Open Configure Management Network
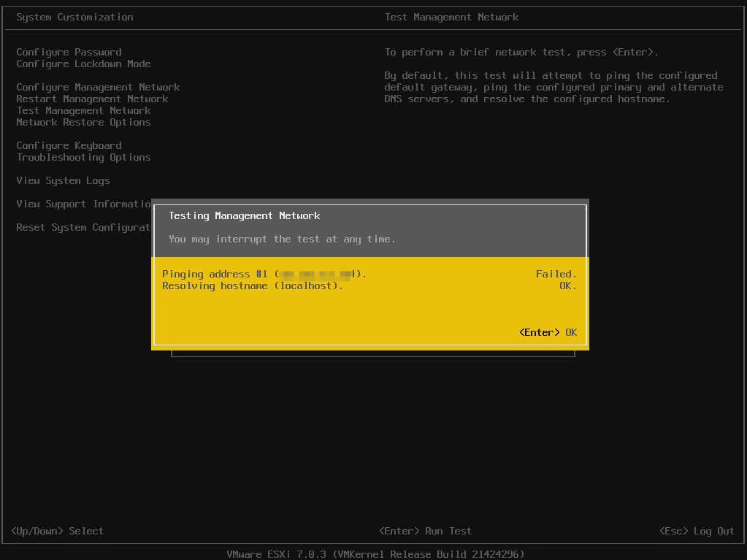The width and height of the screenshot is (747, 560). tap(98, 87)
